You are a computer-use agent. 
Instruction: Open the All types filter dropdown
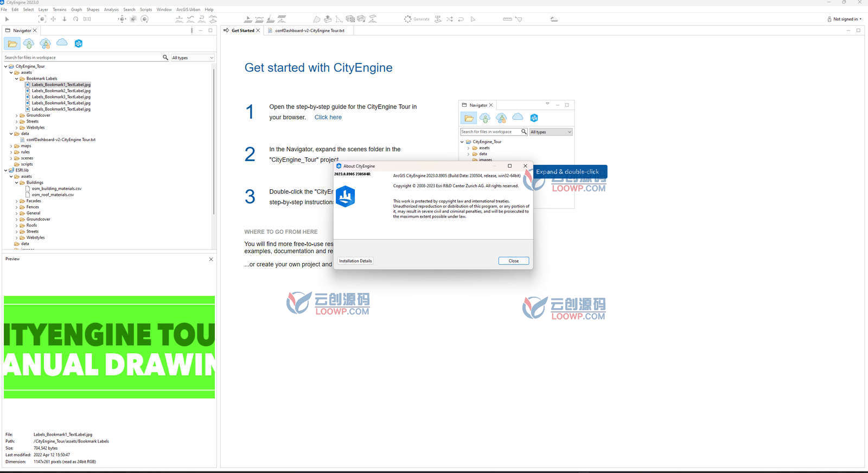tap(193, 57)
